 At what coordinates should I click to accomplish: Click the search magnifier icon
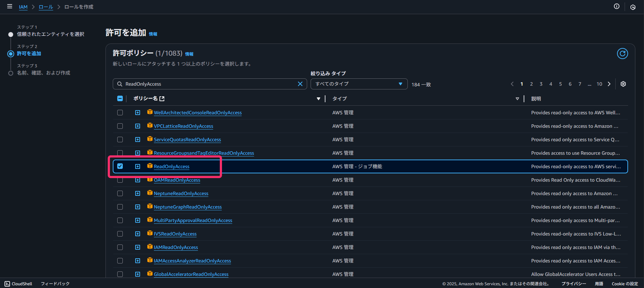pyautogui.click(x=120, y=84)
